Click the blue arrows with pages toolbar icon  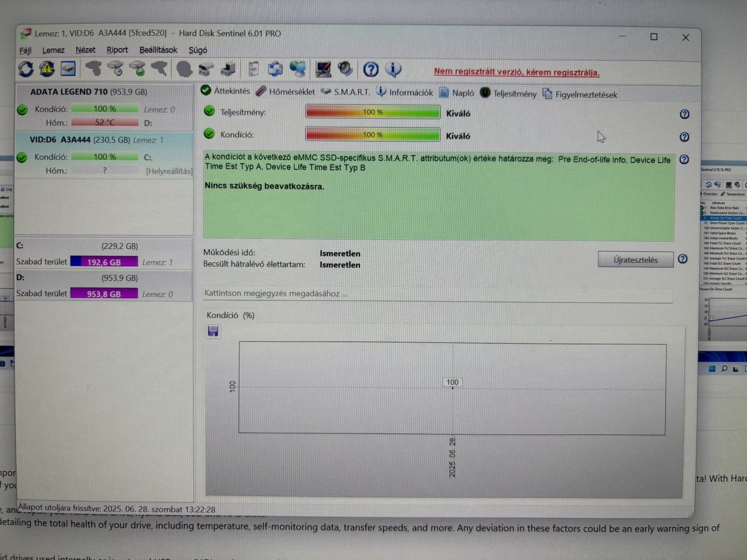pos(275,69)
